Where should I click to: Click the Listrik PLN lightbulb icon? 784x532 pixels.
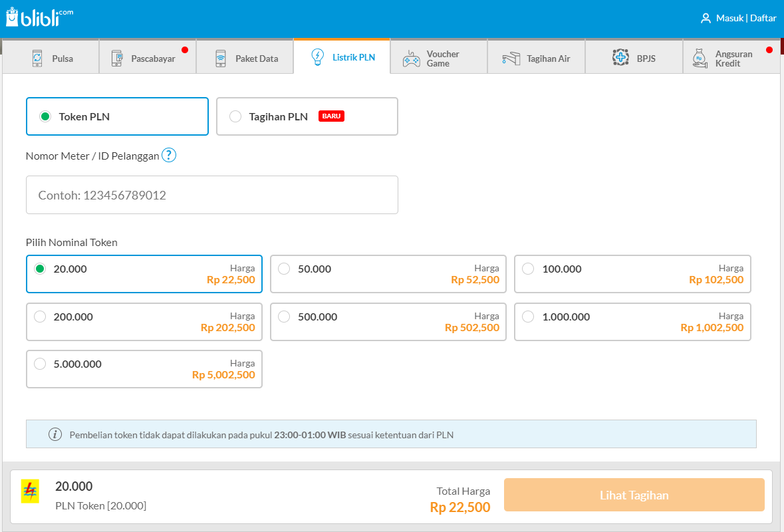pyautogui.click(x=317, y=57)
